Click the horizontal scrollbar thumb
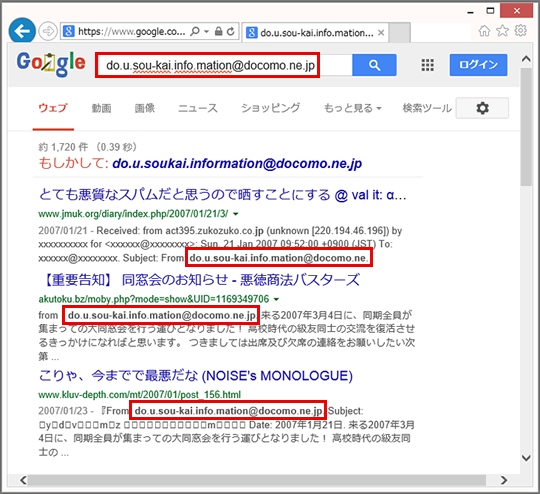The image size is (540, 494). pyautogui.click(x=257, y=480)
